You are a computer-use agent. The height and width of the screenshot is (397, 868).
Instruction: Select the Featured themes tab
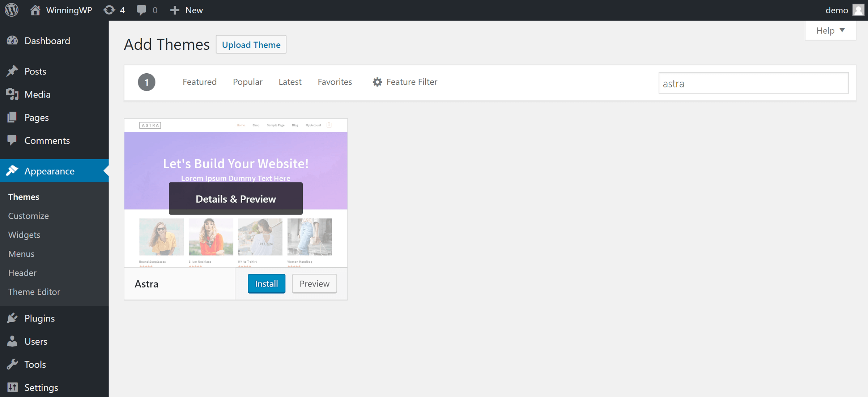tap(199, 82)
